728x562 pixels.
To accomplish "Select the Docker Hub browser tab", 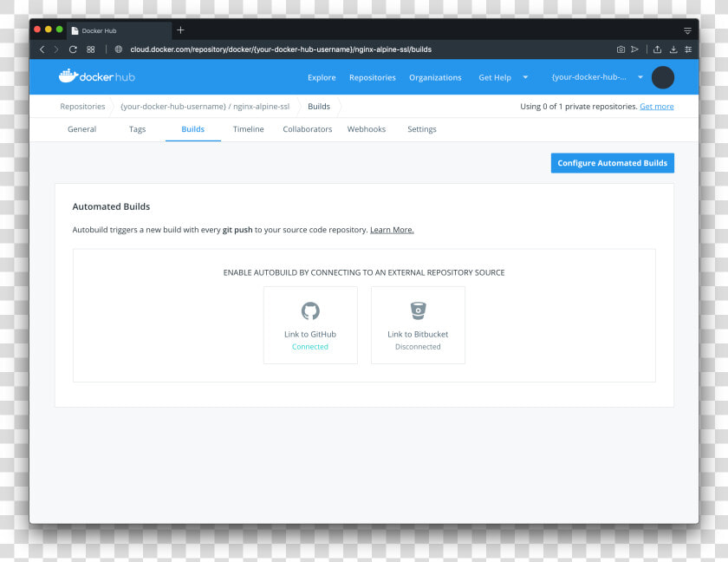I will point(119,30).
